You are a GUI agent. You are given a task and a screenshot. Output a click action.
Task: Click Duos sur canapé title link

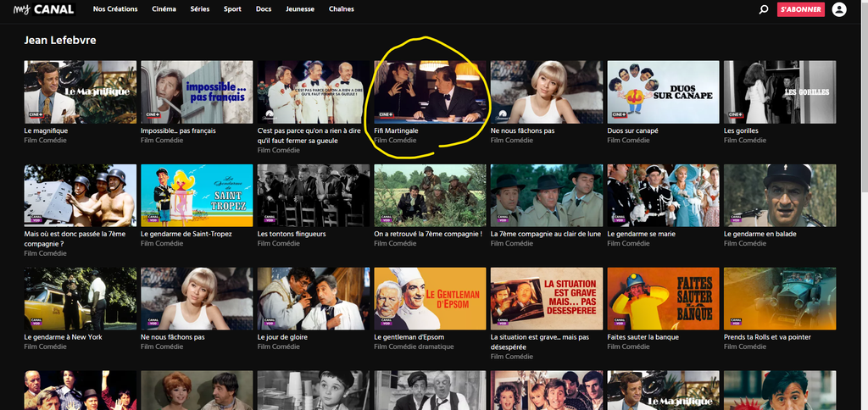pyautogui.click(x=632, y=131)
